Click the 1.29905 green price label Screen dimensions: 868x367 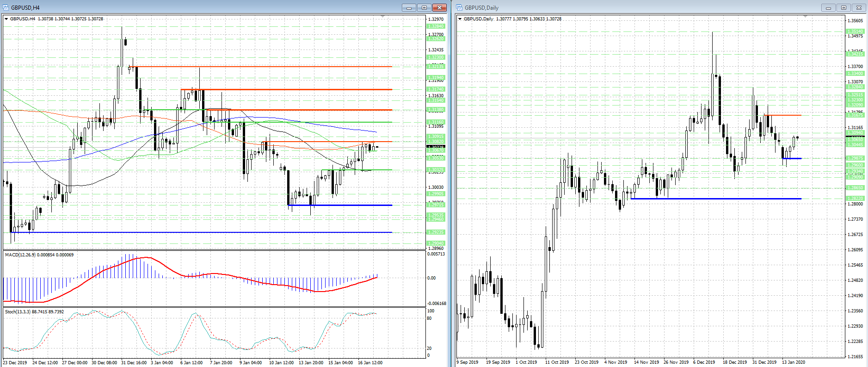[436, 194]
